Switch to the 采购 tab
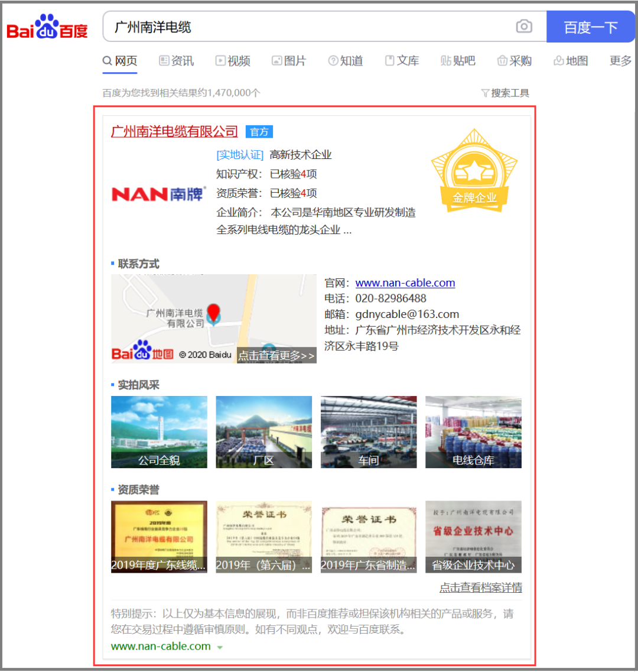The width and height of the screenshot is (638, 672). coord(515,61)
